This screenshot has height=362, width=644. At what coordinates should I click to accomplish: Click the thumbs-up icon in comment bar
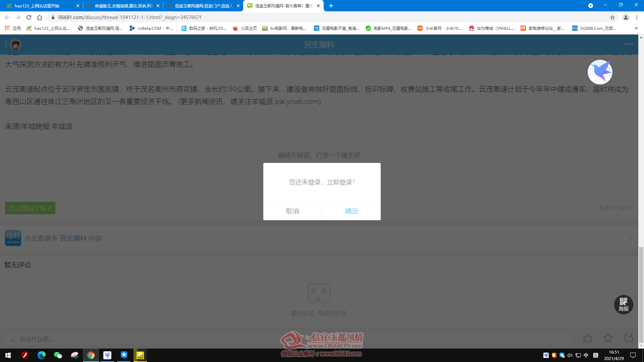[588, 338]
